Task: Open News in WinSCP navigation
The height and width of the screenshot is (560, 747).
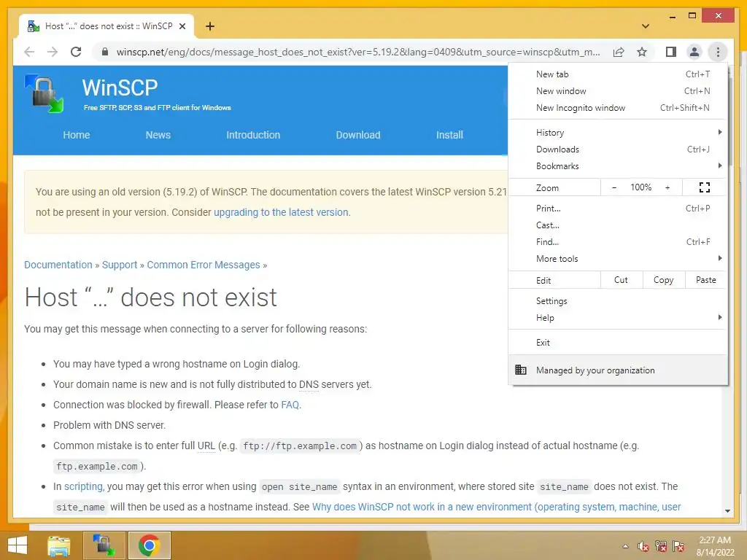Action: pyautogui.click(x=158, y=135)
